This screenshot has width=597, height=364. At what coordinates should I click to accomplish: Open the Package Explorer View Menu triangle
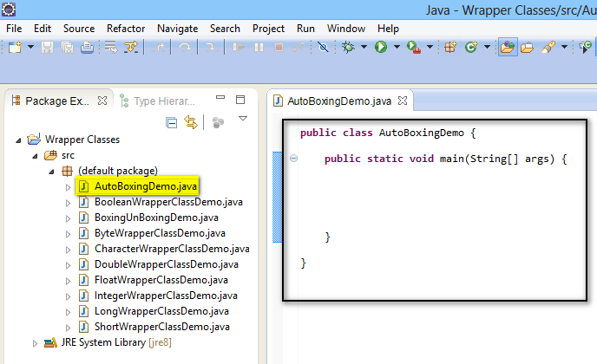click(x=243, y=119)
